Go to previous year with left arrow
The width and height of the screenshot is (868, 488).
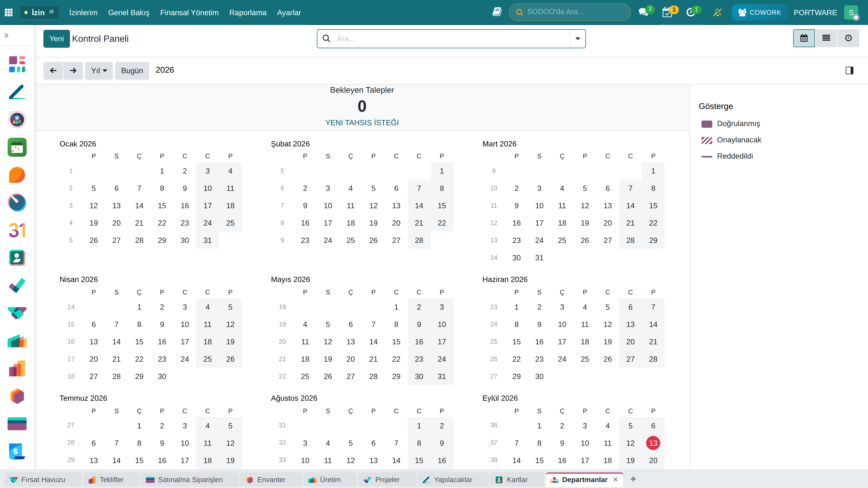tap(53, 70)
